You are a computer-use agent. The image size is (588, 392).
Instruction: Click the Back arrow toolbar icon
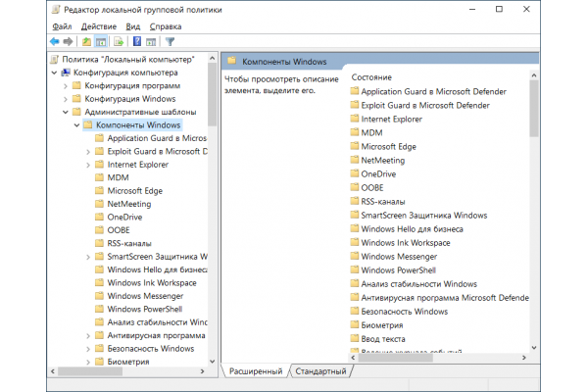pyautogui.click(x=55, y=41)
